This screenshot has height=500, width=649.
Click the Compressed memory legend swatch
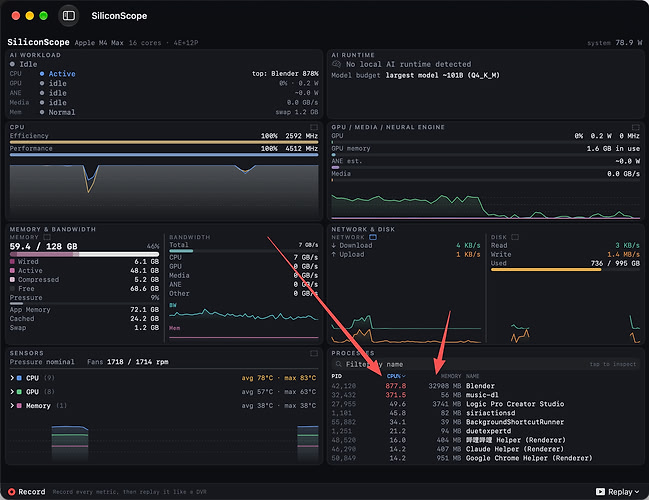click(12, 280)
